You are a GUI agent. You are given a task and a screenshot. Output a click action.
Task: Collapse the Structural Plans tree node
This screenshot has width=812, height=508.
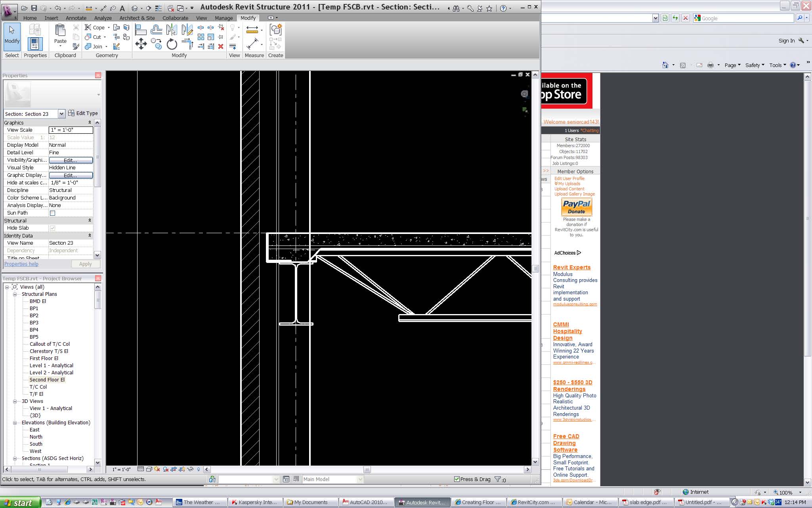click(x=15, y=294)
